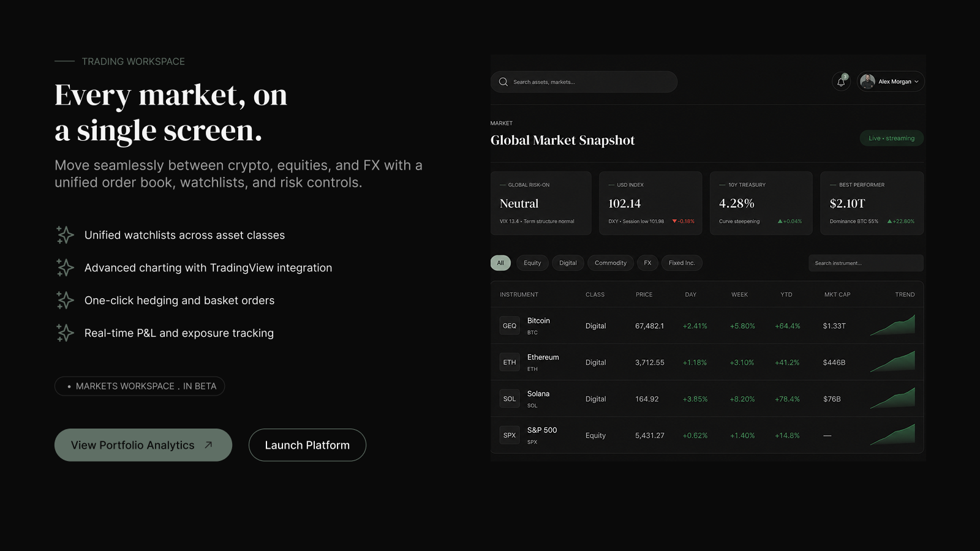Click the GEQ badge beside Bitcoin
The height and width of the screenshot is (551, 980).
pos(510,326)
